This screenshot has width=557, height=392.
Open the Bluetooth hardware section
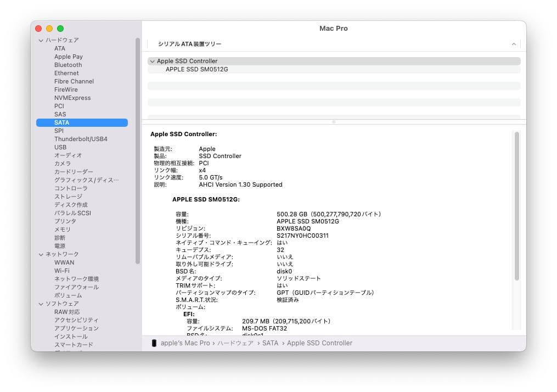click(x=67, y=65)
